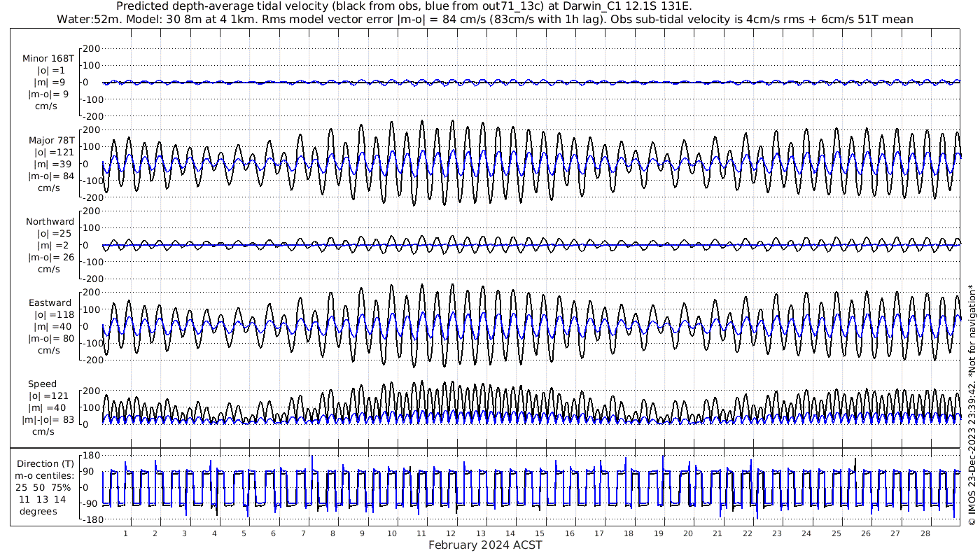Screen dimensions: 980x560
Task: Click the '|o| =118' value under Eastward
Action: pyautogui.click(x=54, y=315)
